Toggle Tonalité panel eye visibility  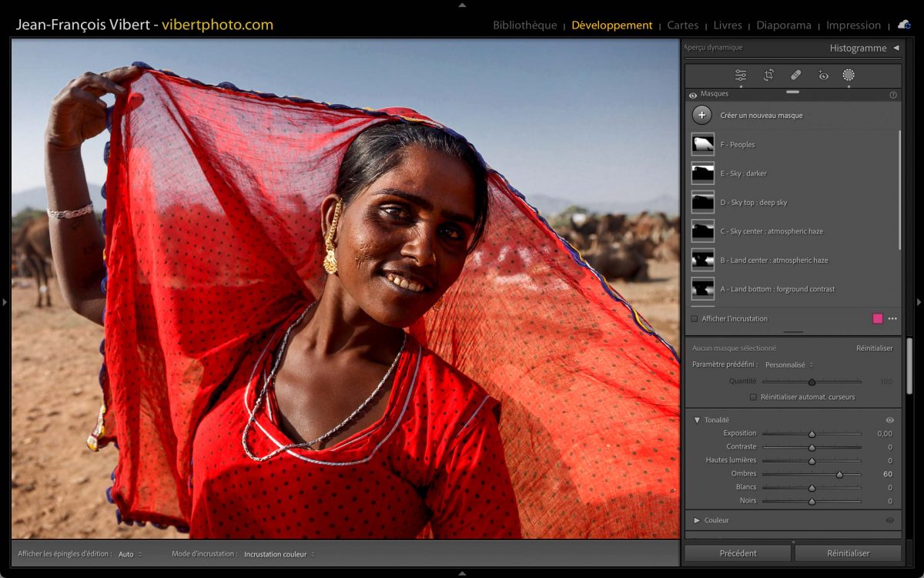pyautogui.click(x=890, y=420)
